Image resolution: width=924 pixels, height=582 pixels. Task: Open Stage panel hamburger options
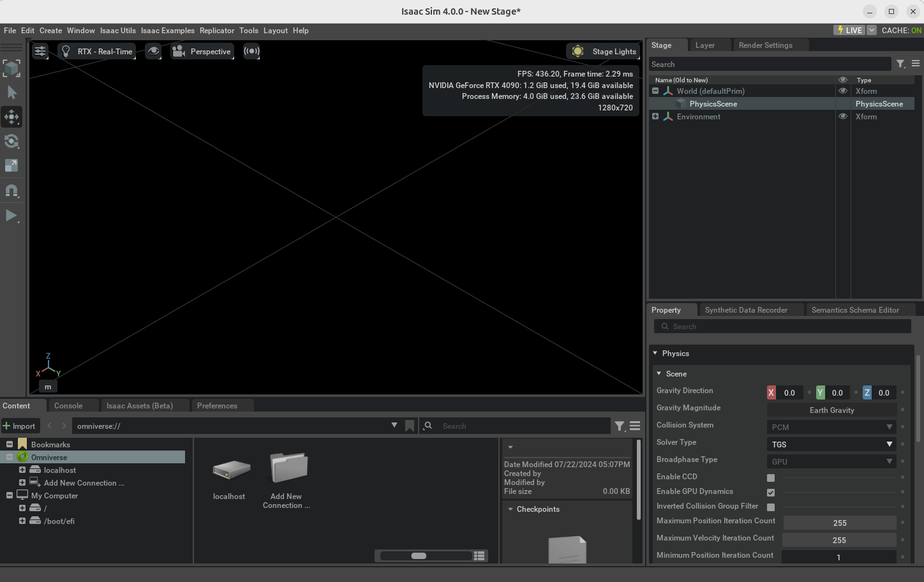[x=916, y=64]
